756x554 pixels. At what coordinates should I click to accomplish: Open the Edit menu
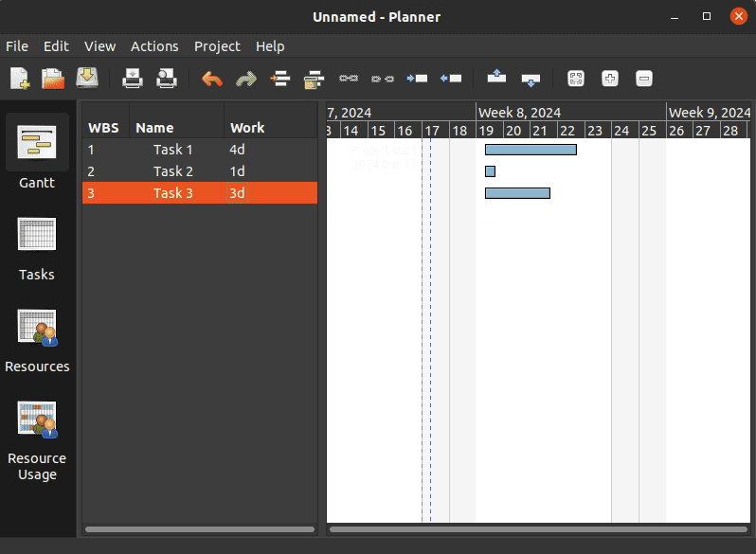56,46
